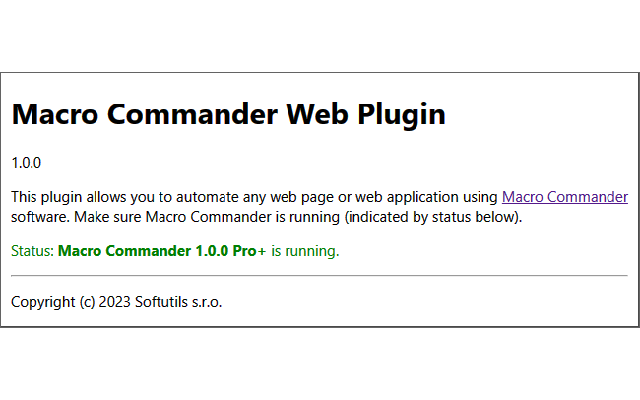Click the horizontal divider above the copyright
The width and height of the screenshot is (640, 400).
coord(319,275)
